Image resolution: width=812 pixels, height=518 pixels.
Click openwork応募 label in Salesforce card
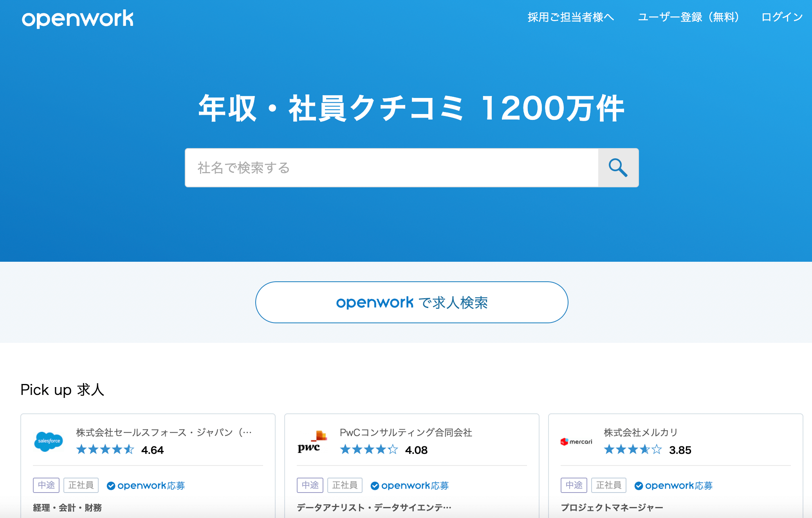(151, 486)
